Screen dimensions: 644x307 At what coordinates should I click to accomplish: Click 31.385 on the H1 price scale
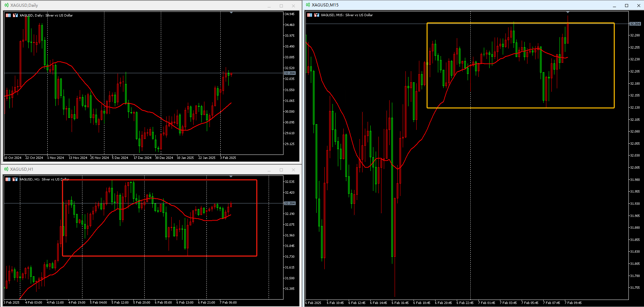tap(290, 289)
